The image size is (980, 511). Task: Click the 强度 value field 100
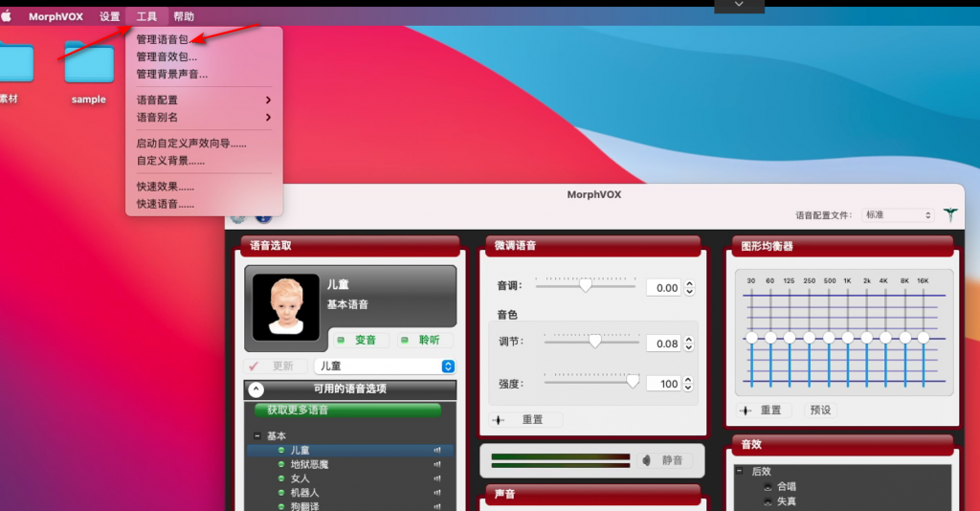[x=664, y=384]
